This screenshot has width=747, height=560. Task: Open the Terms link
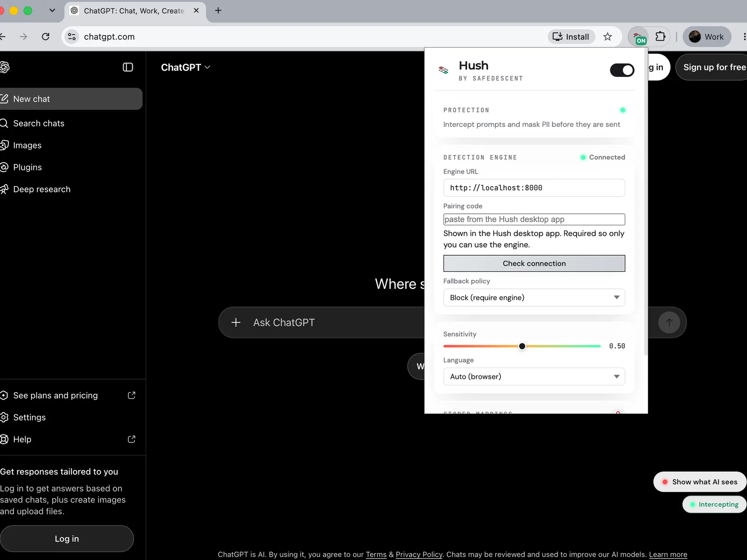tap(376, 554)
